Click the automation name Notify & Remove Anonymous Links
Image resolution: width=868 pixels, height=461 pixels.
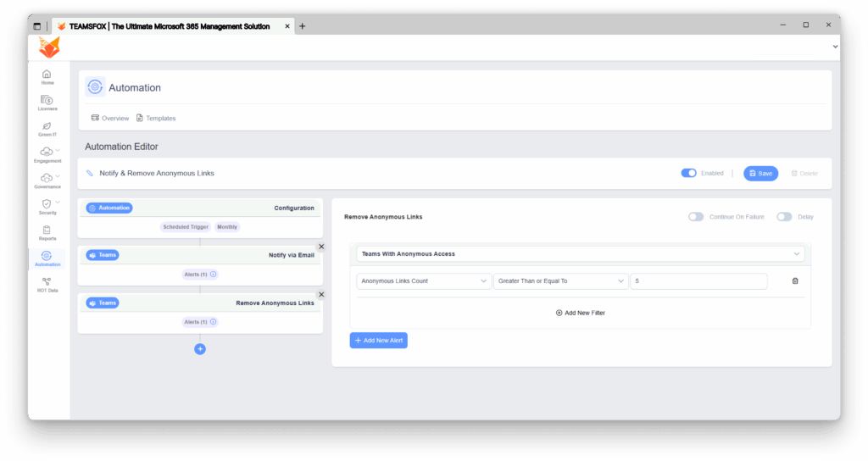point(157,173)
